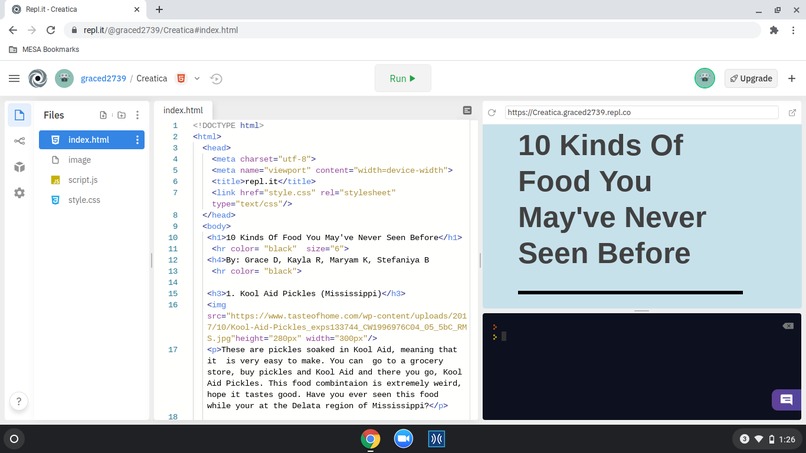This screenshot has height=453, width=806.
Task: Expand the repl name dropdown chevron
Action: [x=197, y=79]
